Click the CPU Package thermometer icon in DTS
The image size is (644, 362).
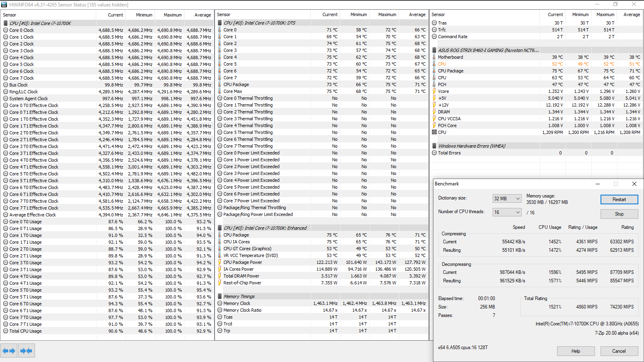pyautogui.click(x=220, y=84)
